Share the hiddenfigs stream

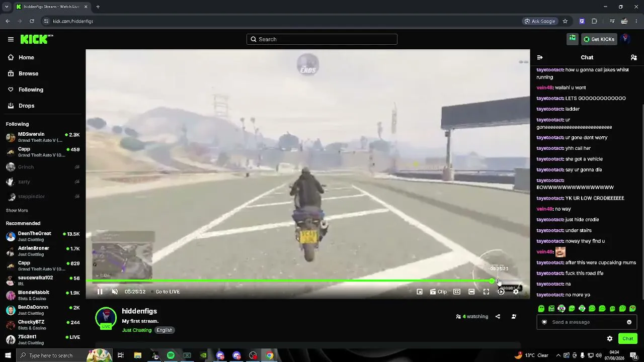tap(498, 317)
